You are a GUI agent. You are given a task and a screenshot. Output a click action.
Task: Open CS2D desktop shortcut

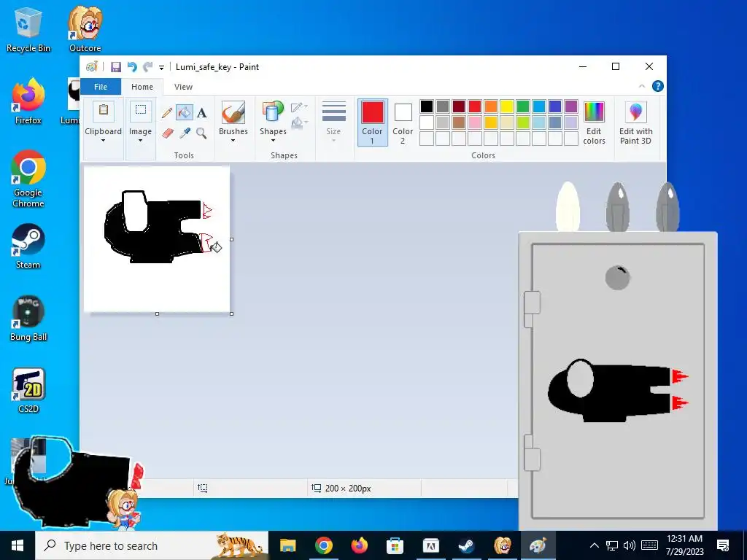pos(28,390)
